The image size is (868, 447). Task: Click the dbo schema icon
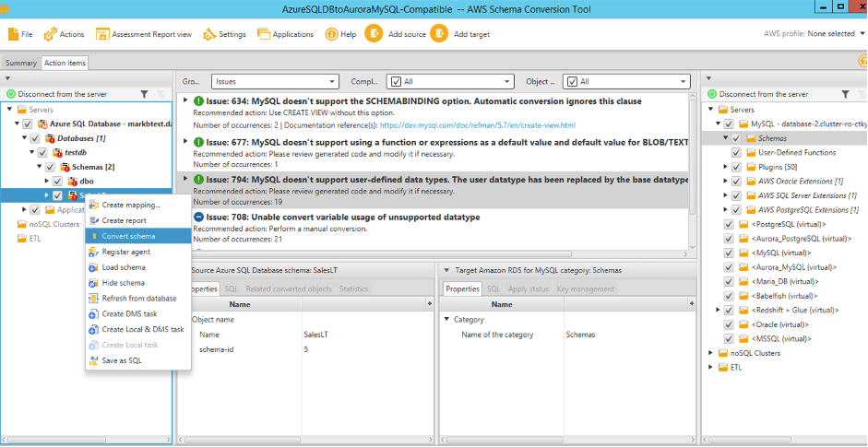point(73,181)
